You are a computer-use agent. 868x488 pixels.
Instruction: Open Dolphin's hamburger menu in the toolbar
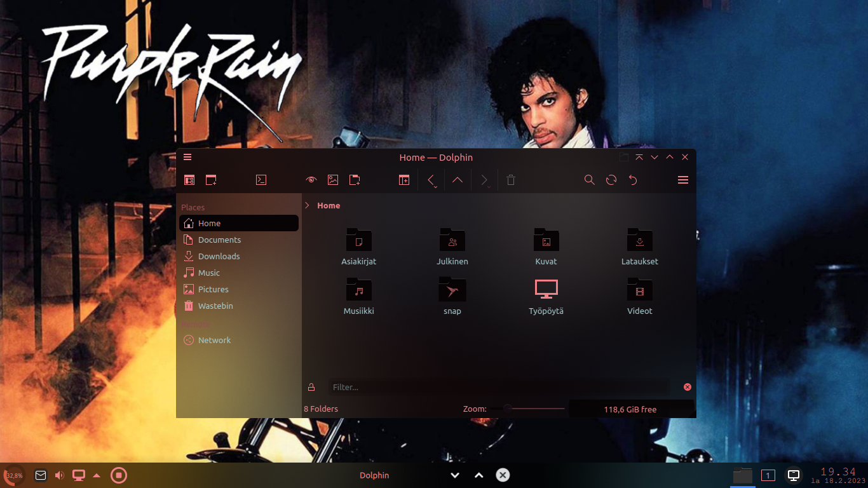tap(683, 180)
